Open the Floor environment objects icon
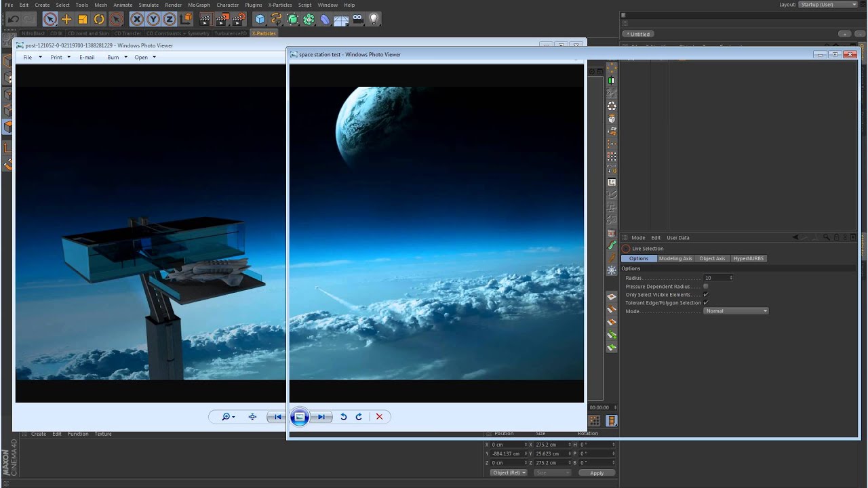 coord(341,20)
